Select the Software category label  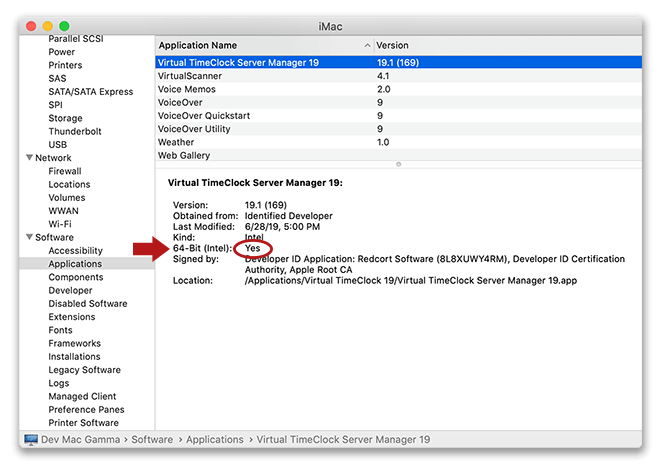(x=54, y=237)
